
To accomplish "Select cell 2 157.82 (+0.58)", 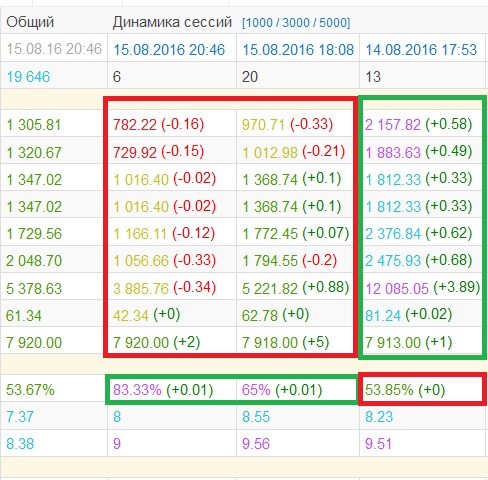I will (x=419, y=125).
